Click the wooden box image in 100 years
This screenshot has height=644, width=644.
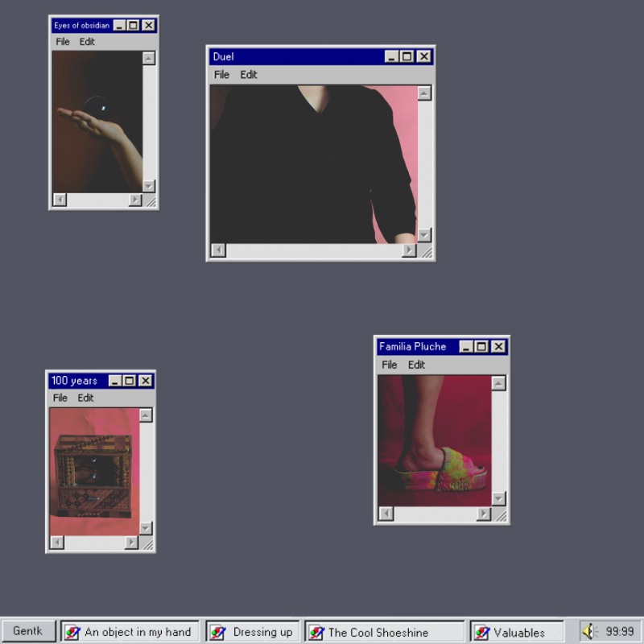tap(93, 475)
